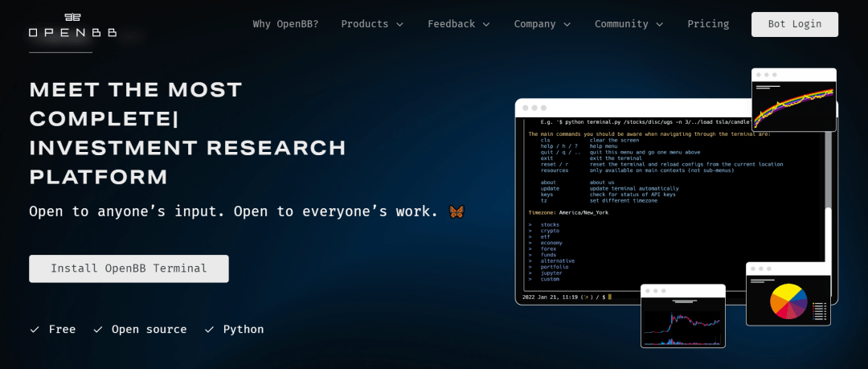Viewport: 868px width, 369px height.
Task: Click 'funds' in the terminal menu list
Action: tap(549, 255)
